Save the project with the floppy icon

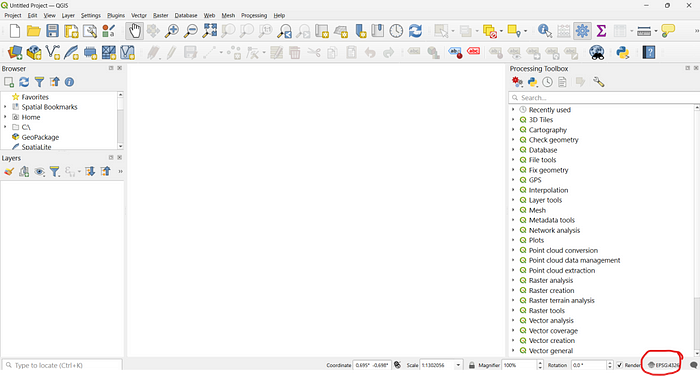click(x=52, y=31)
